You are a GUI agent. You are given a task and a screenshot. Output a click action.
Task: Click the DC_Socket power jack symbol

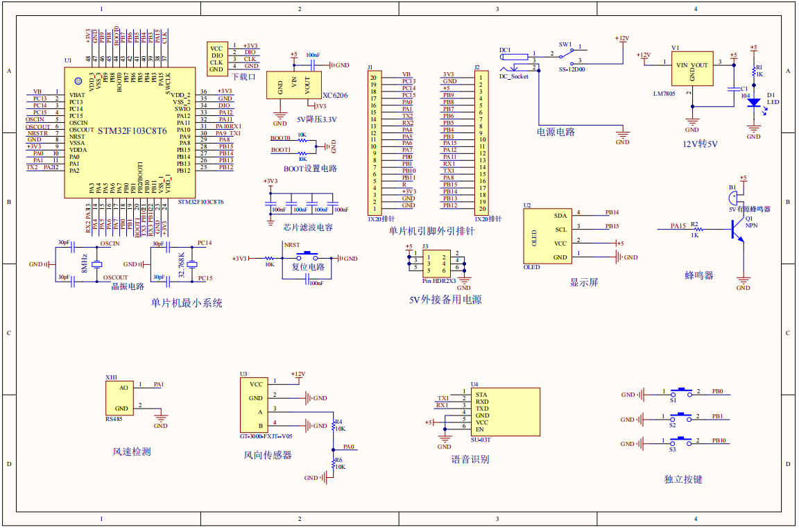[513, 62]
